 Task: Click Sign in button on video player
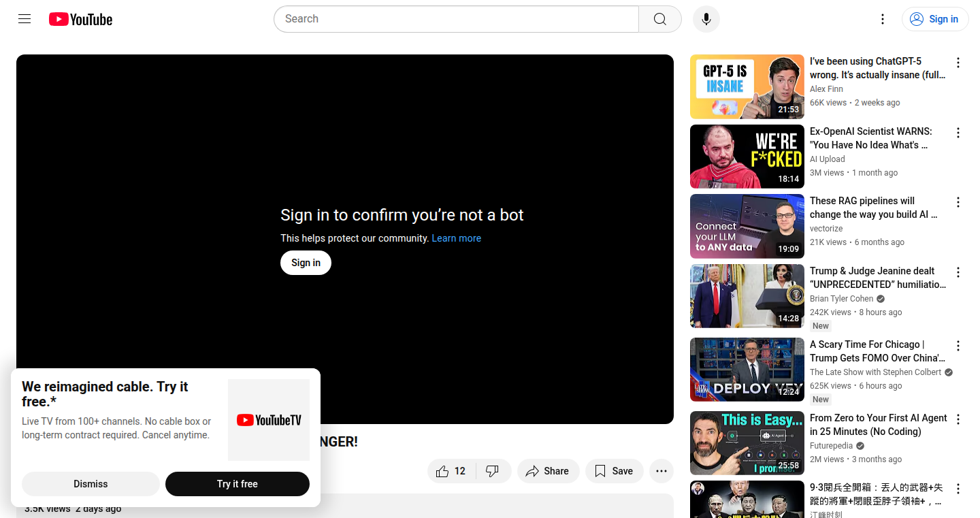coord(306,263)
